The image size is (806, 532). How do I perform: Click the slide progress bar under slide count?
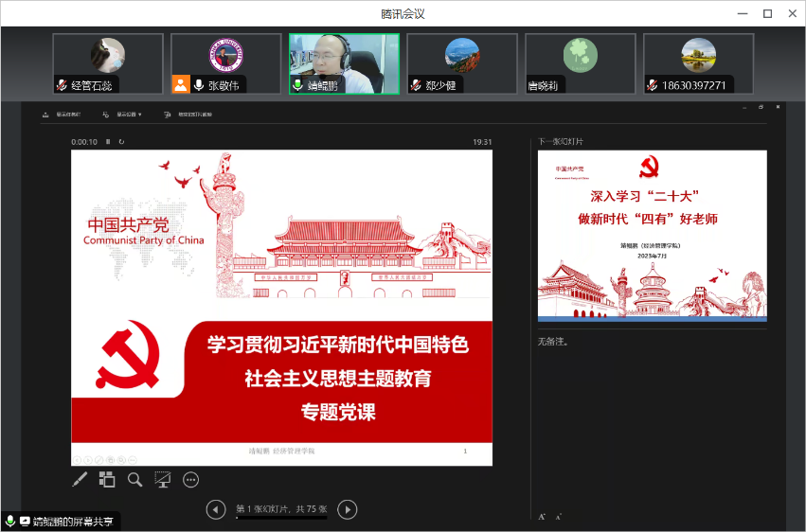281,518
